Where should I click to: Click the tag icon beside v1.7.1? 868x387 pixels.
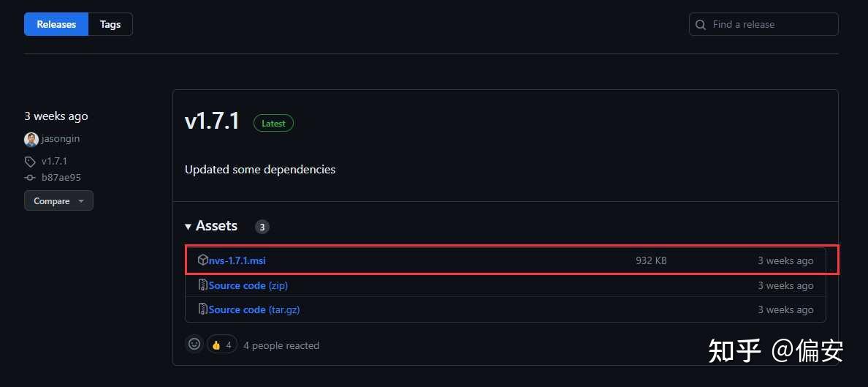(30, 162)
